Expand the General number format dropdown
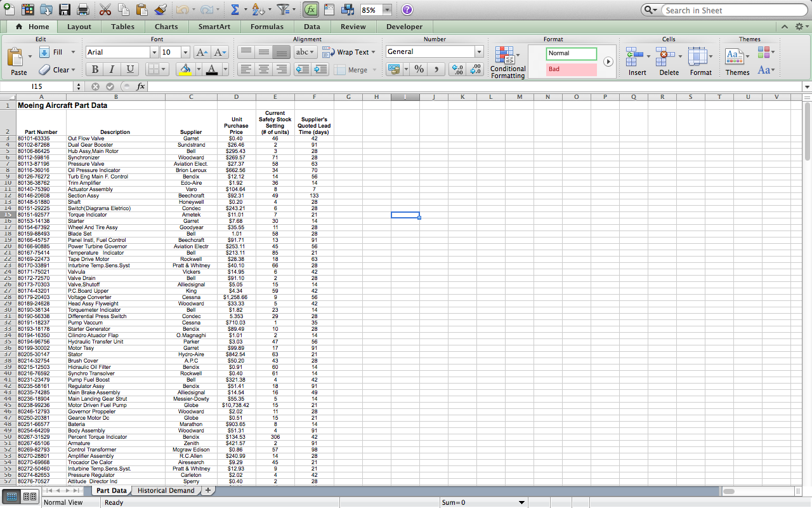This screenshot has height=508, width=812. [x=479, y=52]
